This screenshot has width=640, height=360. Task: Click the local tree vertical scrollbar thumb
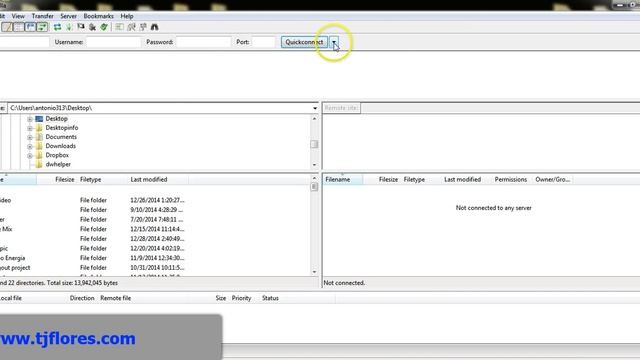(314, 144)
